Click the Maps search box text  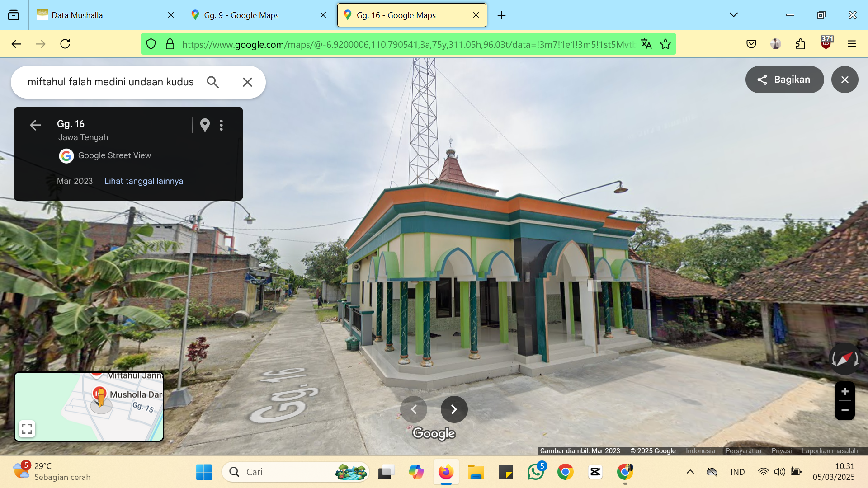click(111, 82)
